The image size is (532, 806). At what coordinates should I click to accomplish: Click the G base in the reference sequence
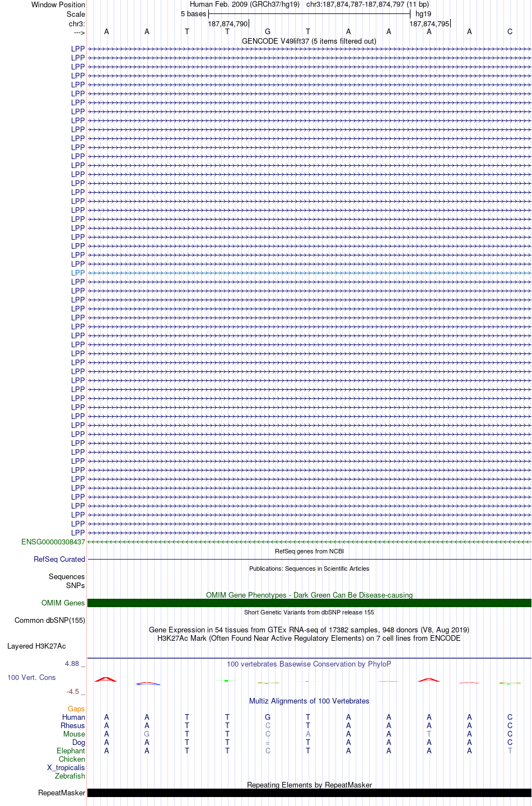point(268,31)
